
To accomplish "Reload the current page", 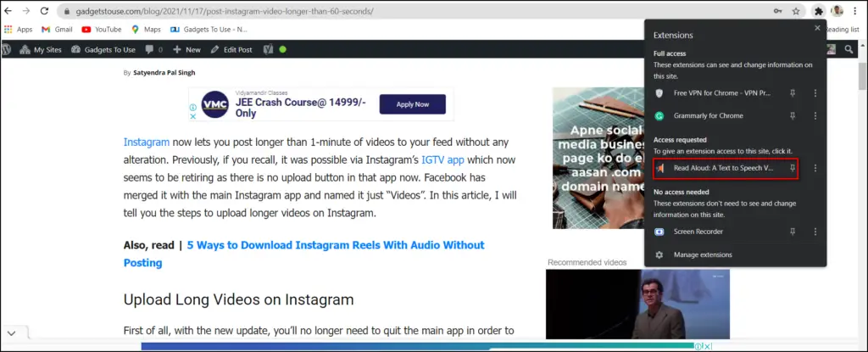I will 44,11.
